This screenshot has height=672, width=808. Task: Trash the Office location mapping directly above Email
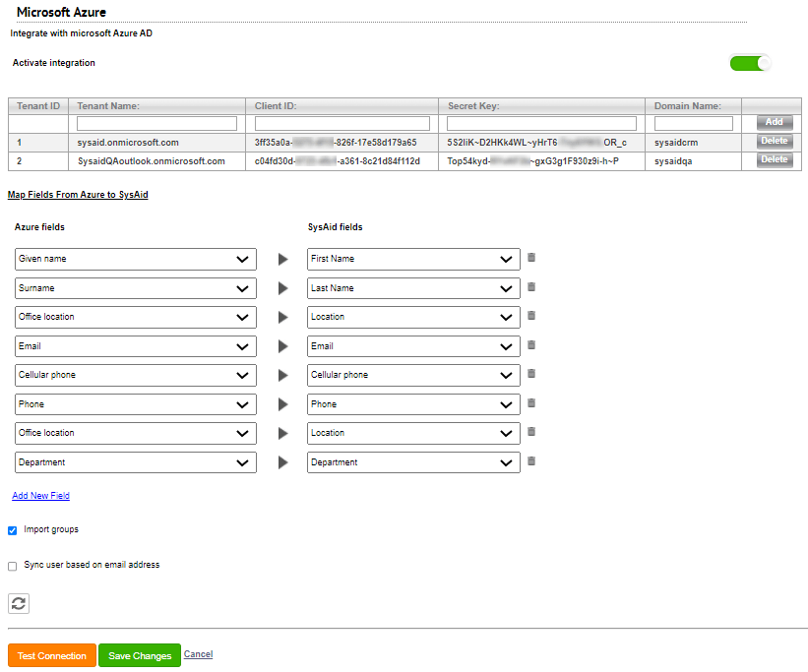(531, 315)
